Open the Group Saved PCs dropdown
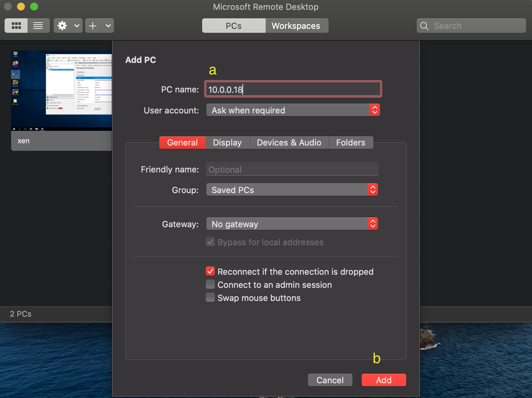Viewport: 532px width, 398px height. pos(292,190)
